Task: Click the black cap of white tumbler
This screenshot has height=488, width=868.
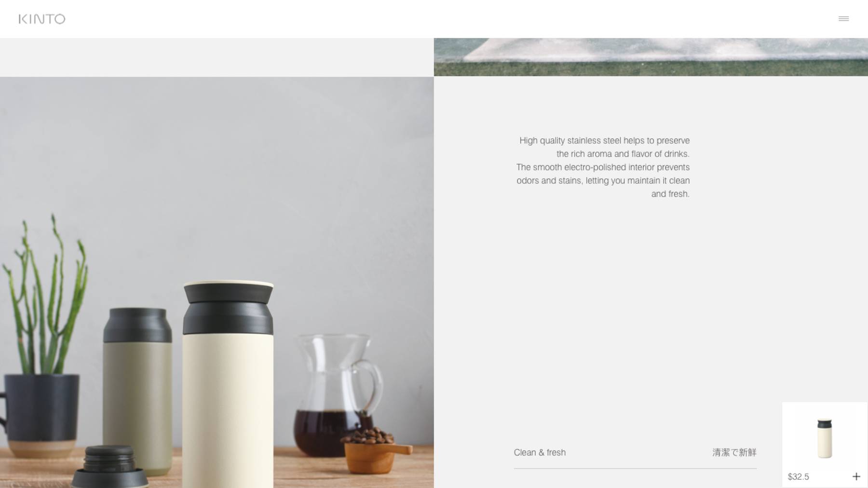Action: coord(228,309)
